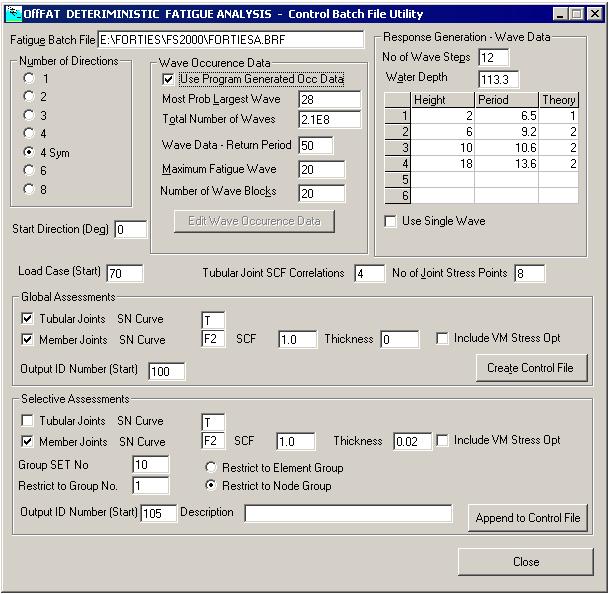The image size is (609, 594).
Task: Click the Height column header
Action: [x=443, y=100]
